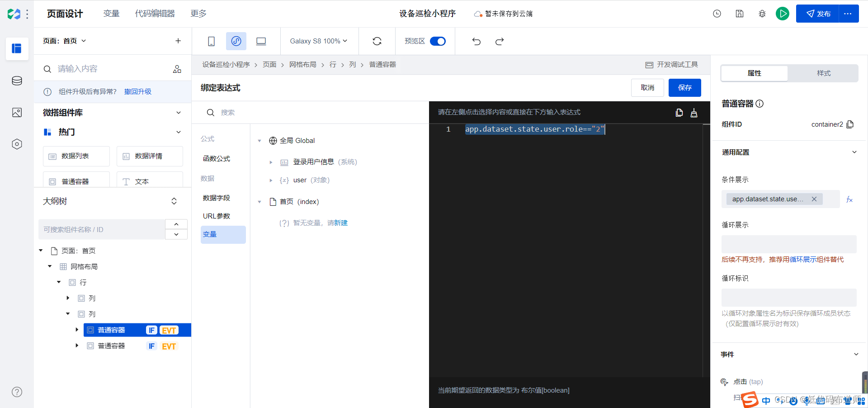The height and width of the screenshot is (408, 868).
Task: Click the 保存 button
Action: click(684, 88)
